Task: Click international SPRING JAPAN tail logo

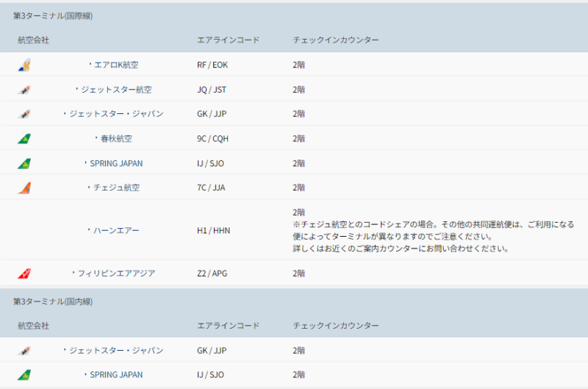Action: [24, 163]
